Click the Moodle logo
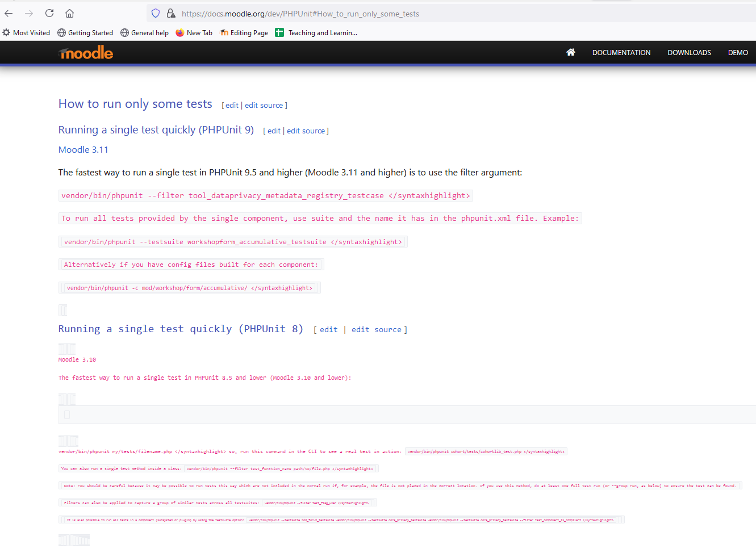Viewport: 756px width, 549px height. [x=86, y=53]
